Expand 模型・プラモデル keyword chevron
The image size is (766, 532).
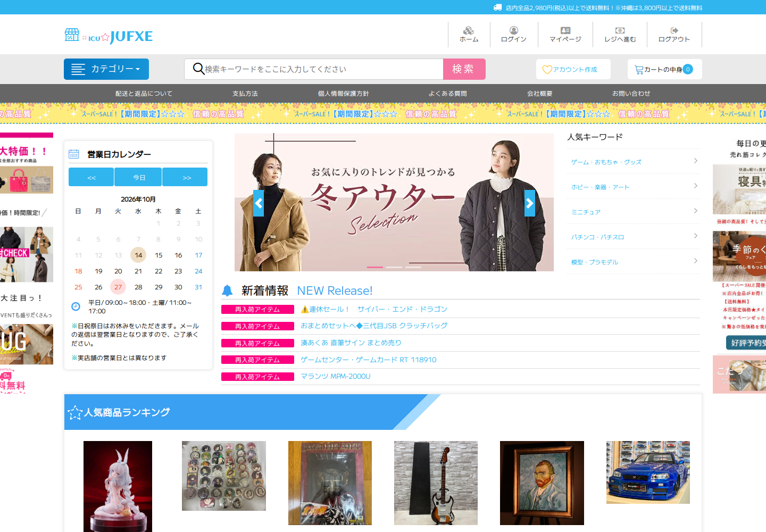pos(696,261)
